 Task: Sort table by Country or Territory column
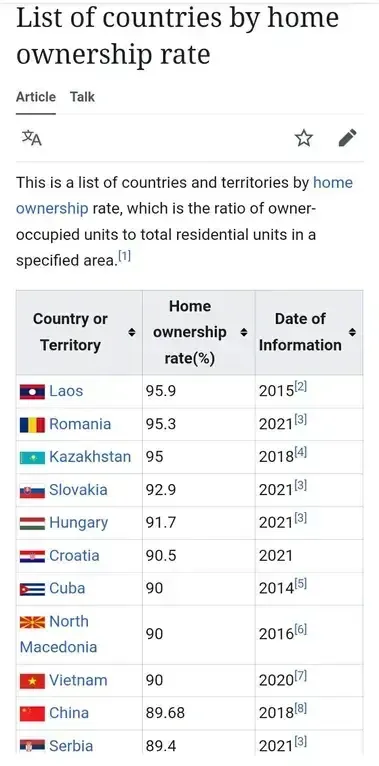[131, 333]
